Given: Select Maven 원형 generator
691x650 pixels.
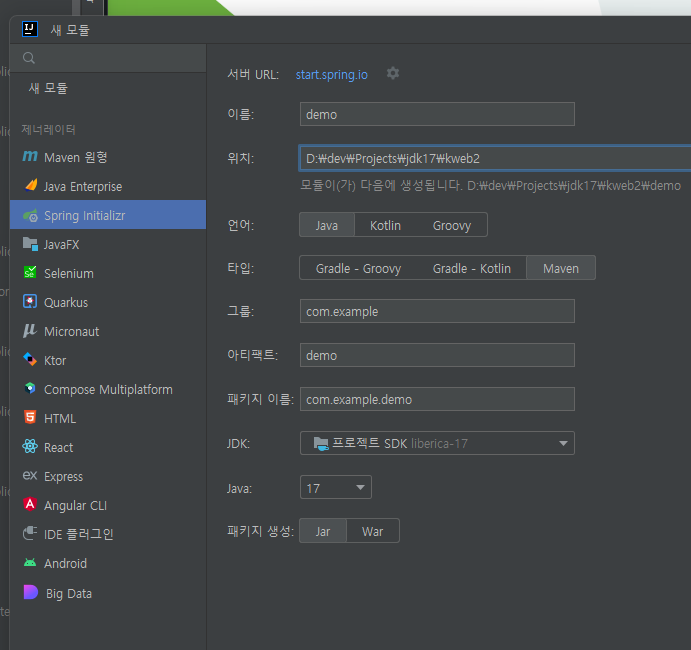Looking at the screenshot, I should pos(108,157).
